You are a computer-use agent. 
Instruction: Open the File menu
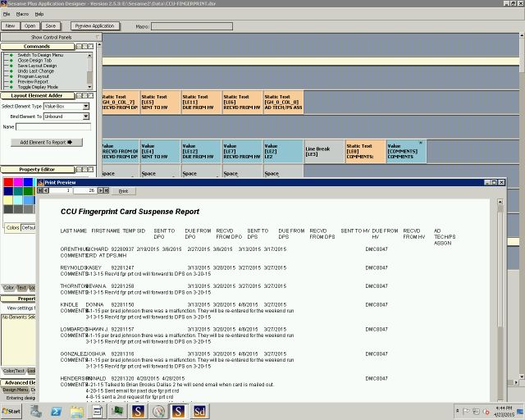7,14
